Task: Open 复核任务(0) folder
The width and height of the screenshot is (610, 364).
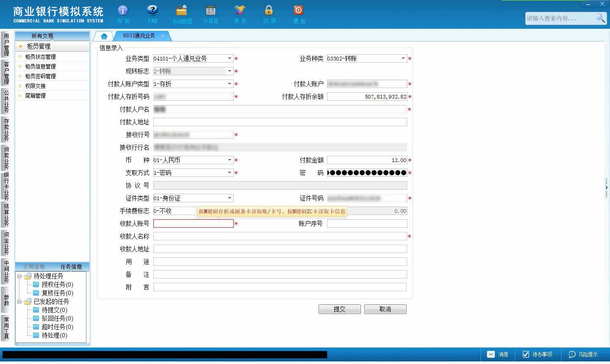Action: [53, 293]
